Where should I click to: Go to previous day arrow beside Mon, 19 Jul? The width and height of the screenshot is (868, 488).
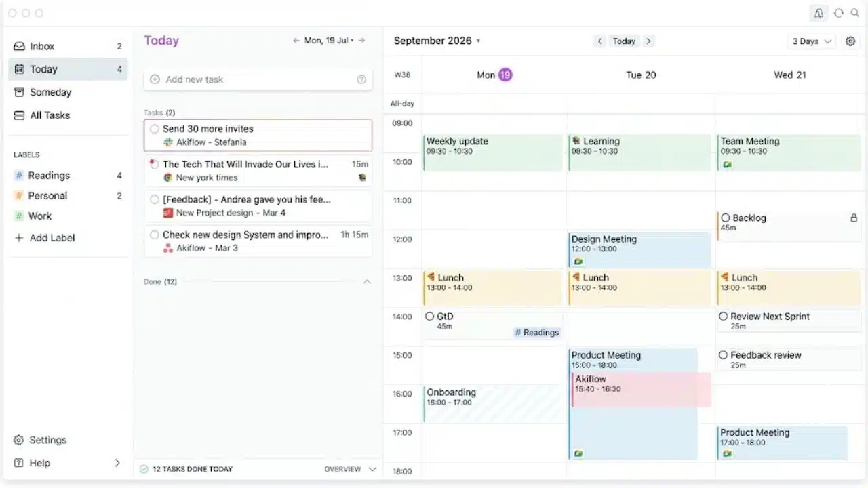coord(296,41)
